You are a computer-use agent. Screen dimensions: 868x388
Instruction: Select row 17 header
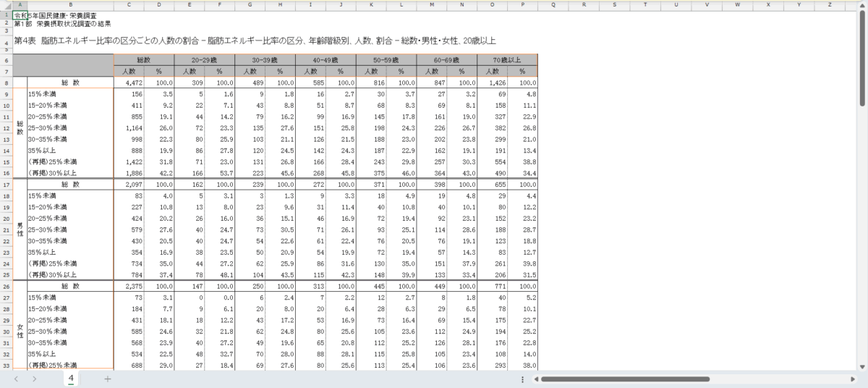coord(6,185)
